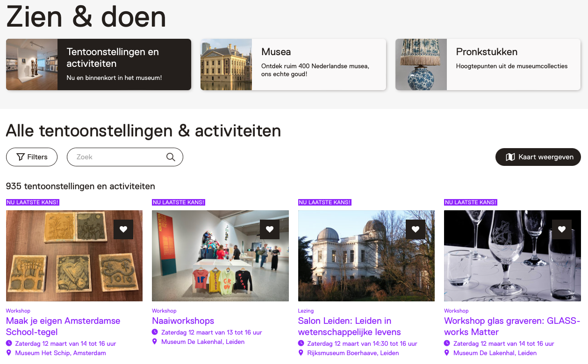Click the Zoek search input field
588x364 pixels.
pos(125,157)
